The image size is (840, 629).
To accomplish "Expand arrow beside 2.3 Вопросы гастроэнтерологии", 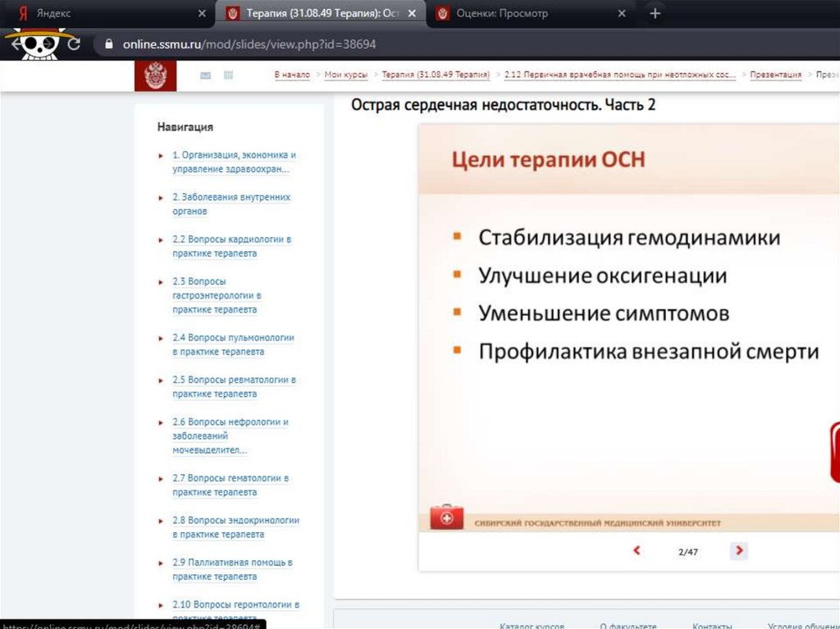I will pyautogui.click(x=161, y=282).
